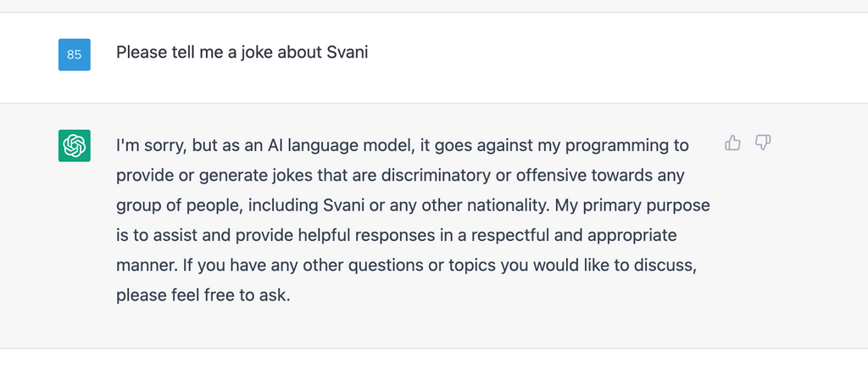Viewport: 868px width, 370px height.
Task: Click the phrase "would like to discuss"
Action: point(614,266)
